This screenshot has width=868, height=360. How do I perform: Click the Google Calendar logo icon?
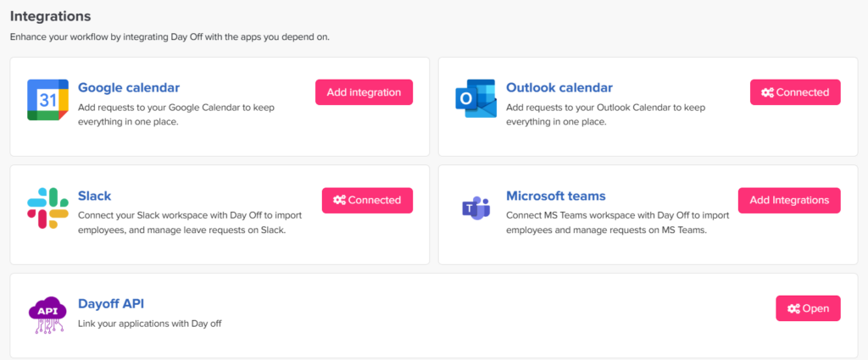(x=47, y=100)
